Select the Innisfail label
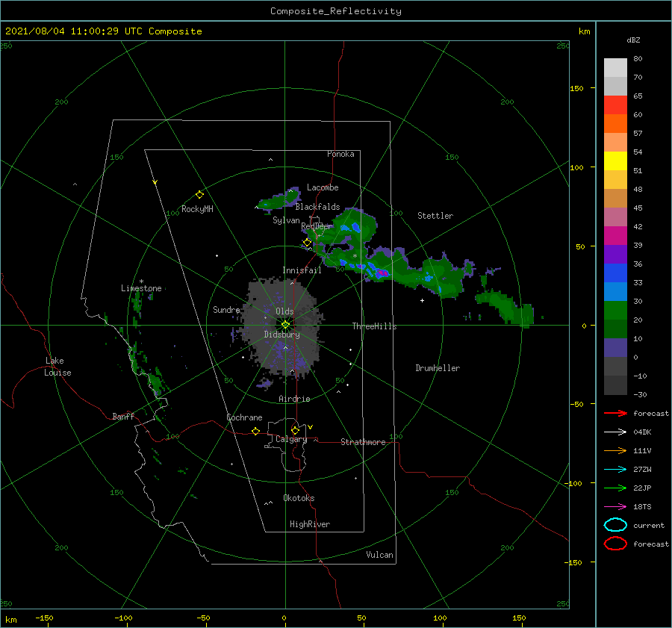This screenshot has width=672, height=628. 302,270
